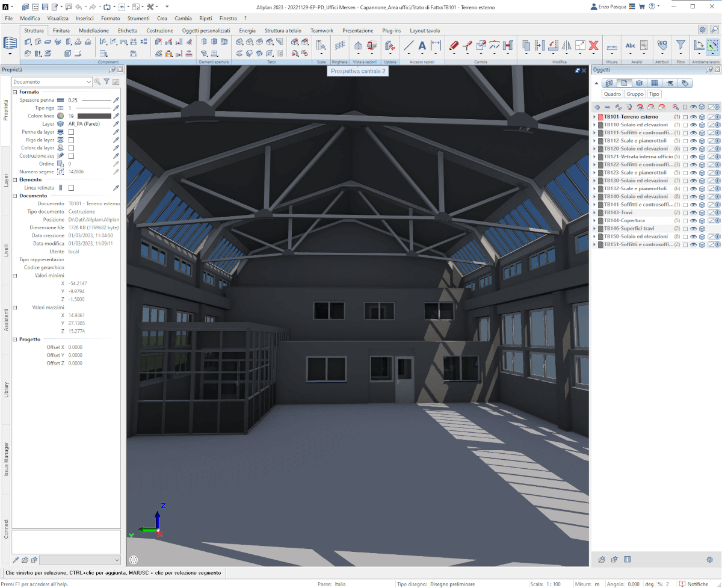Click the shopping cart icon in title bar
Viewport: 722px width, 588px height.
pos(641,7)
